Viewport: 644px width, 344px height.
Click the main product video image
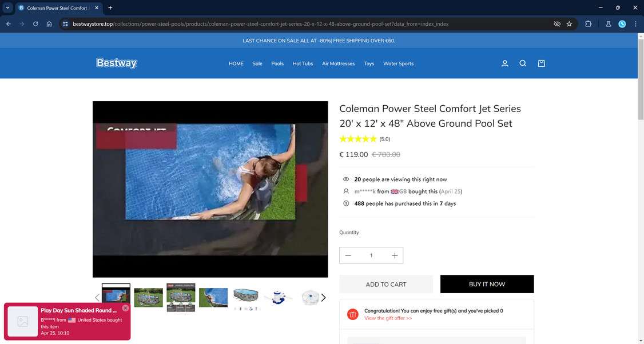[210, 189]
